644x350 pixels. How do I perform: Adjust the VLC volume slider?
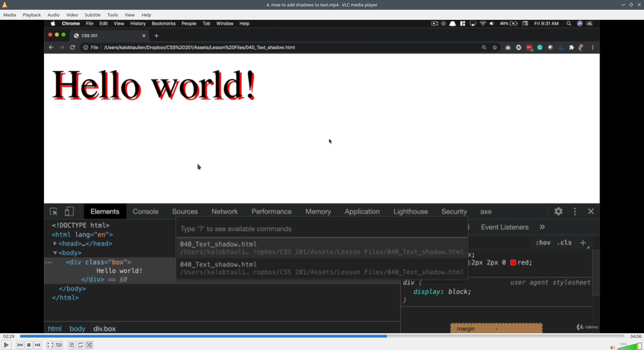pyautogui.click(x=630, y=346)
